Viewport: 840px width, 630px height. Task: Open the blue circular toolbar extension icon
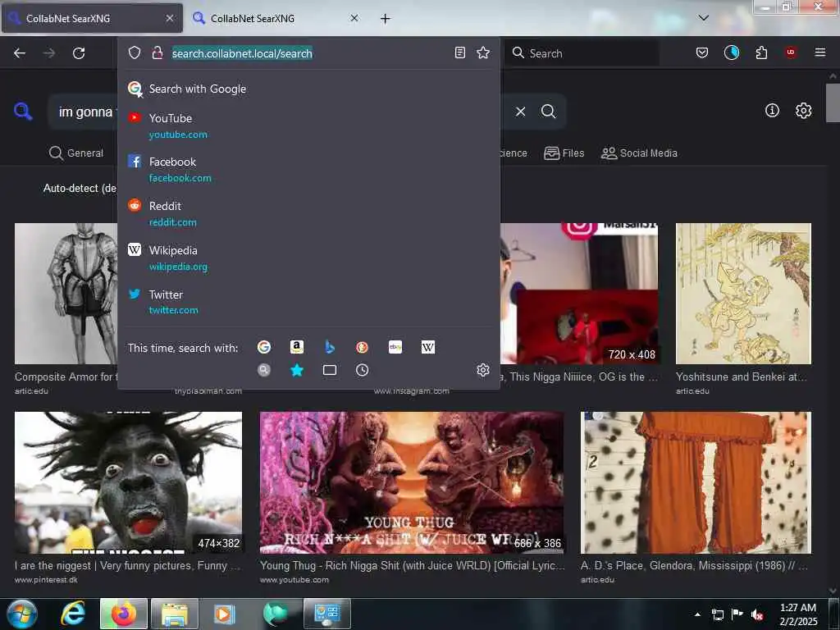(x=731, y=52)
